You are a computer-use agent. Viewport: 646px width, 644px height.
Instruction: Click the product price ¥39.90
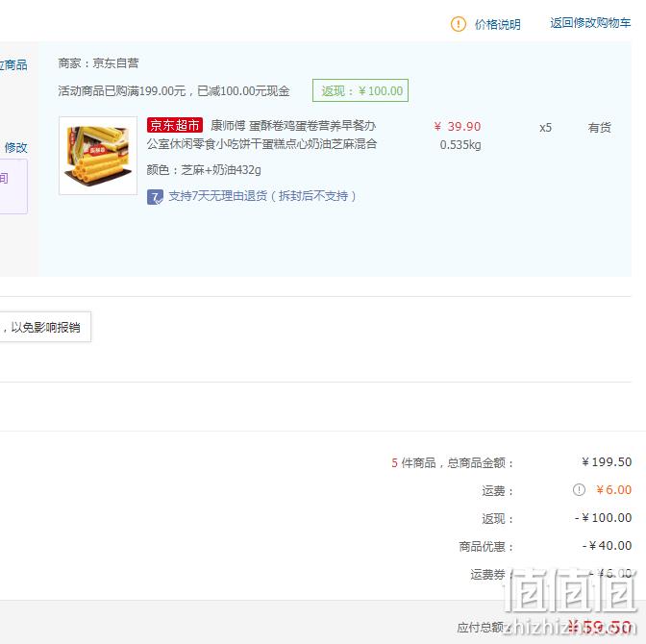(458, 127)
